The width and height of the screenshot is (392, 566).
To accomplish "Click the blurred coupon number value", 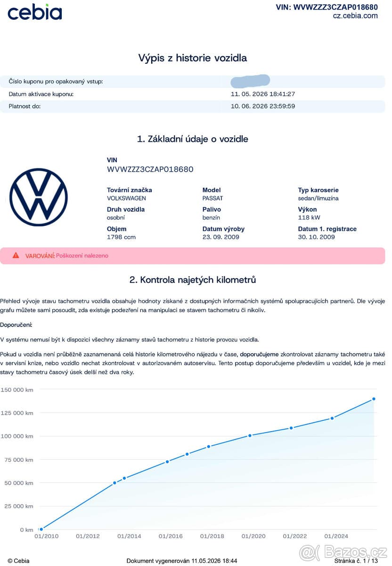I will 250,81.
